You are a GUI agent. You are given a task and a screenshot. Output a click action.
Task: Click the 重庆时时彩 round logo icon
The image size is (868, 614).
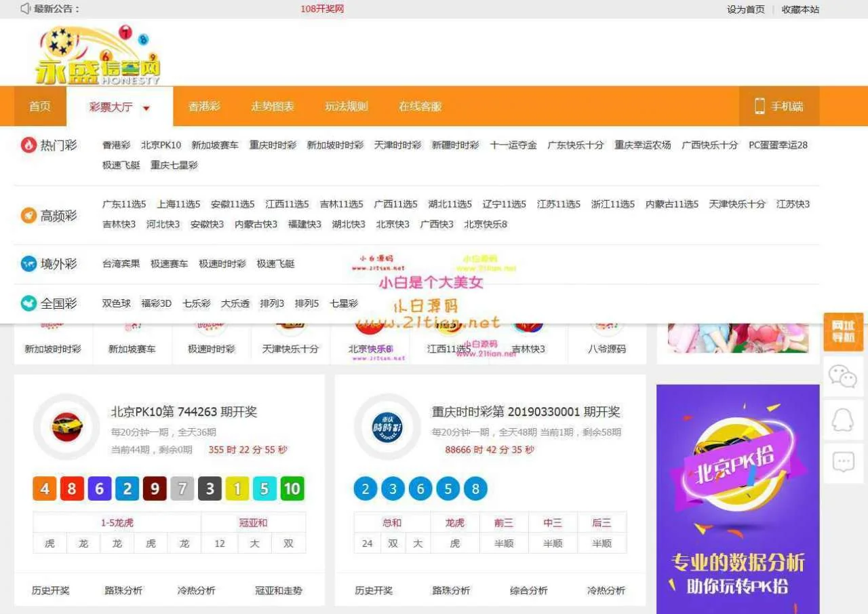pos(387,427)
